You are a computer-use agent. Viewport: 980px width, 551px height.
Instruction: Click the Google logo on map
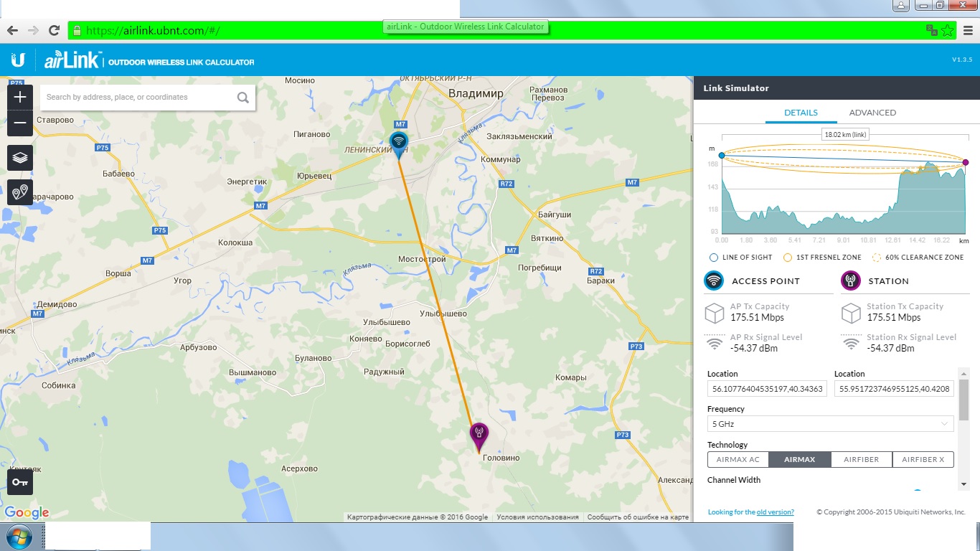tap(27, 512)
